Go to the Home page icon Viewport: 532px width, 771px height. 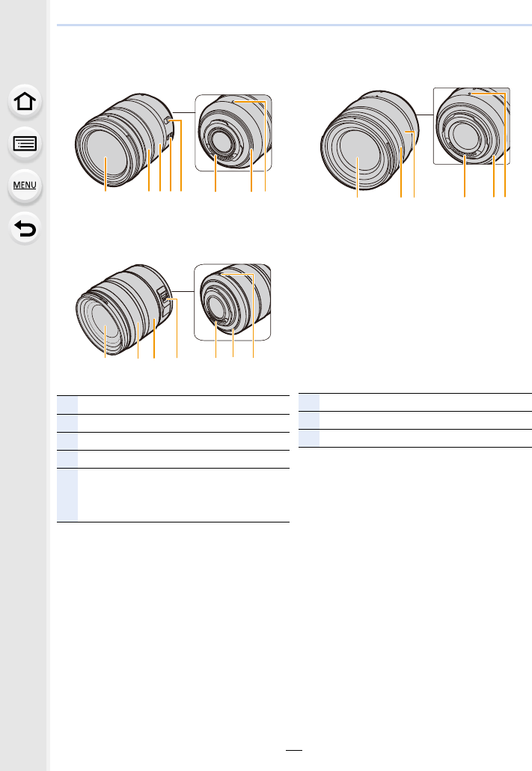pos(25,101)
